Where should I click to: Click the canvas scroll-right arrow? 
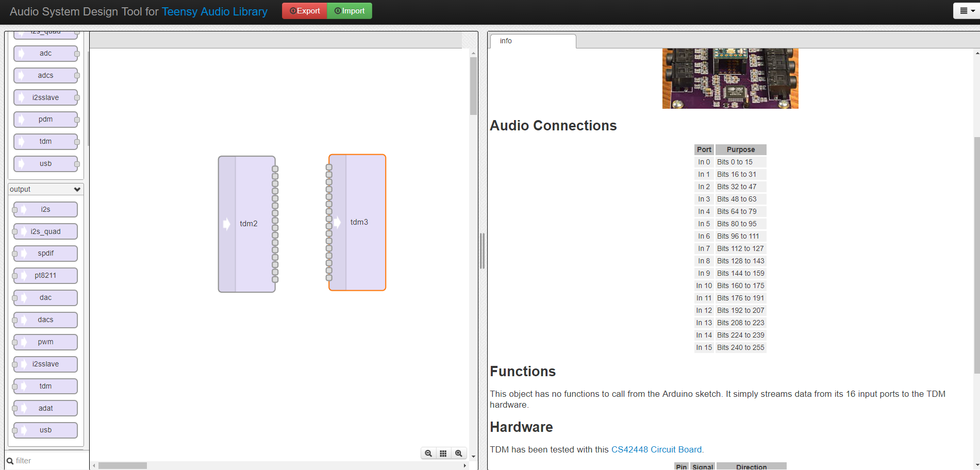pos(465,465)
